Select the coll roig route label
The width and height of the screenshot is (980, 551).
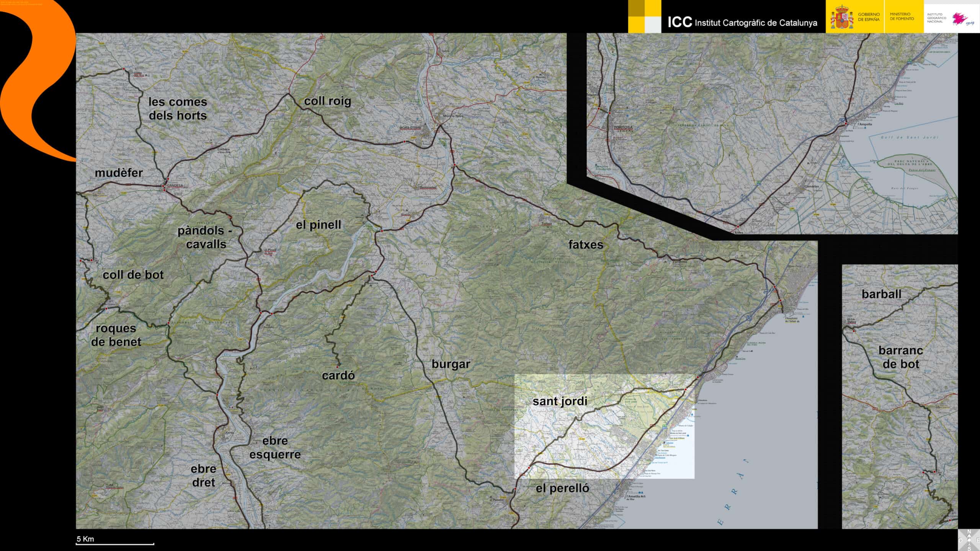(x=327, y=101)
